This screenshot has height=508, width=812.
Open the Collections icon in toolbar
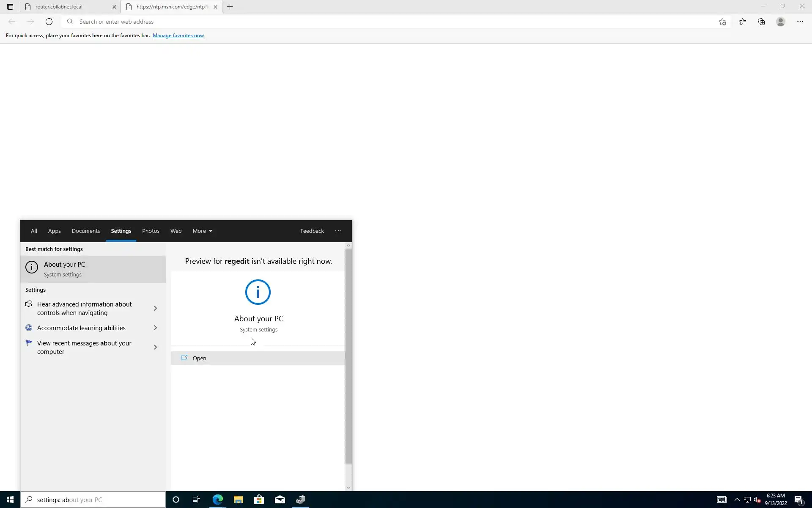[x=761, y=22]
